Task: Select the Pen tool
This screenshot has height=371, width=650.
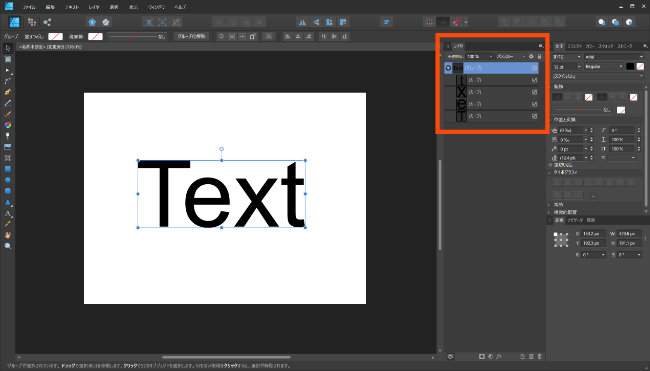Action: click(x=7, y=92)
